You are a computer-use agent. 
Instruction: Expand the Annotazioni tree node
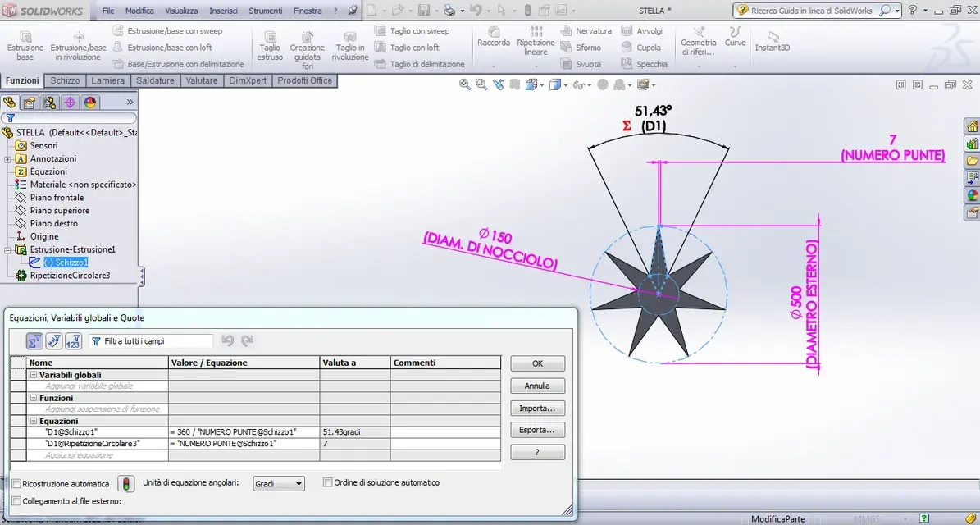click(7, 159)
